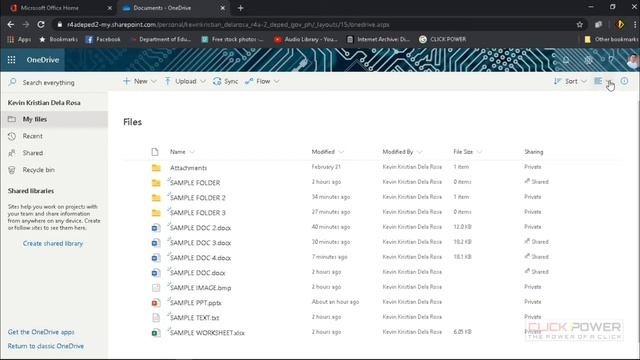Image resolution: width=640 pixels, height=360 pixels.
Task: Open a new browser tab
Action: pos(240,8)
